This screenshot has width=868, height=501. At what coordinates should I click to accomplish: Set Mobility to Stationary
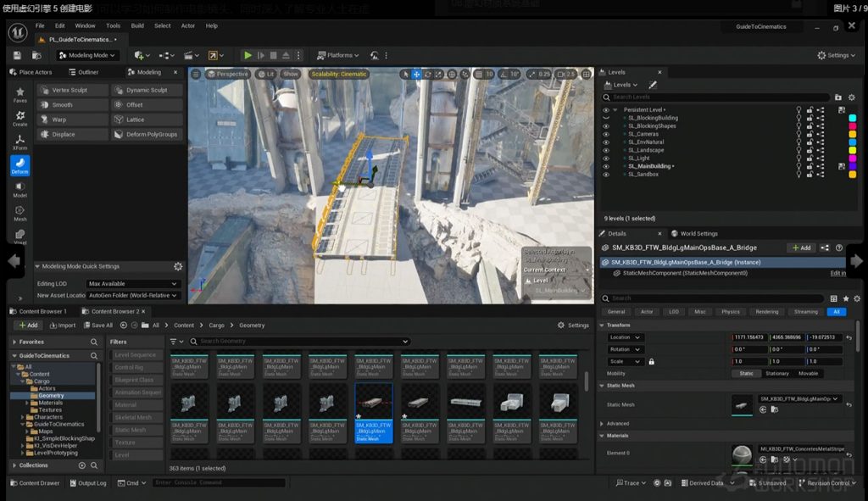coord(776,374)
